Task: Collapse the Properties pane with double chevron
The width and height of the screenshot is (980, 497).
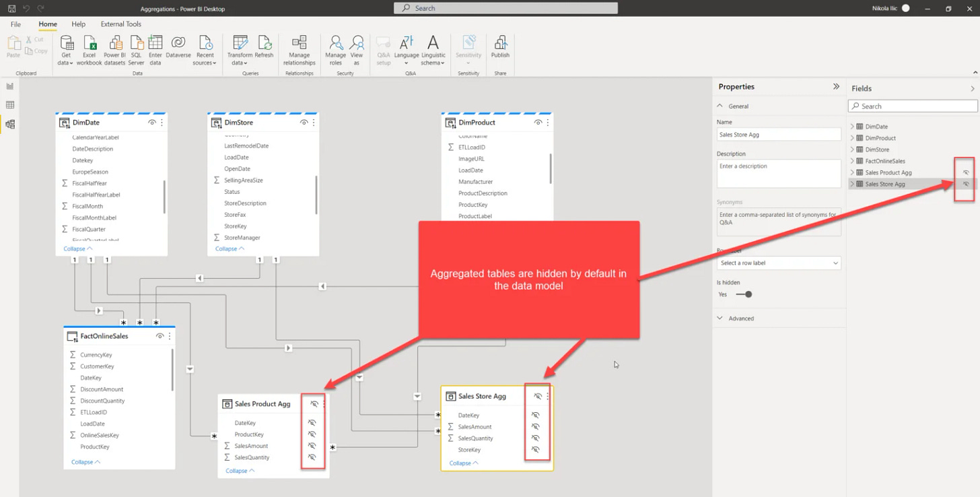Action: (836, 86)
